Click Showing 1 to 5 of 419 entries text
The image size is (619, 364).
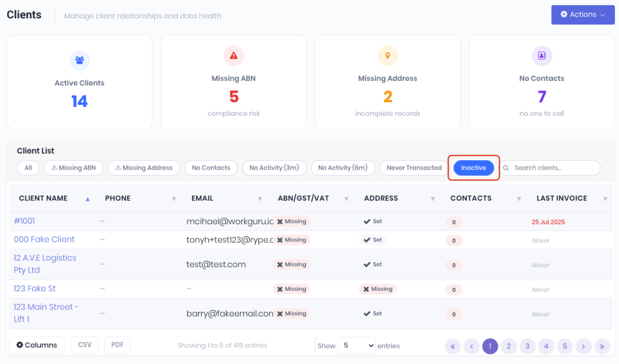pos(222,345)
